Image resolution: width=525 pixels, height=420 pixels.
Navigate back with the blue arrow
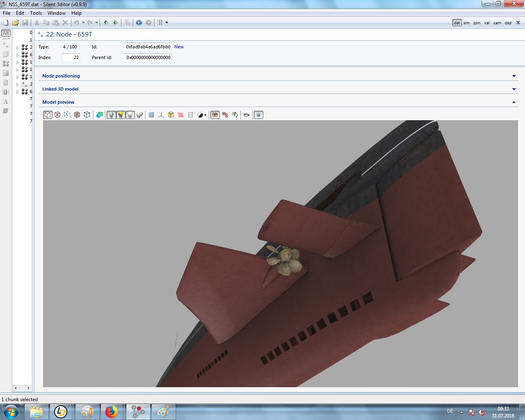(x=139, y=23)
